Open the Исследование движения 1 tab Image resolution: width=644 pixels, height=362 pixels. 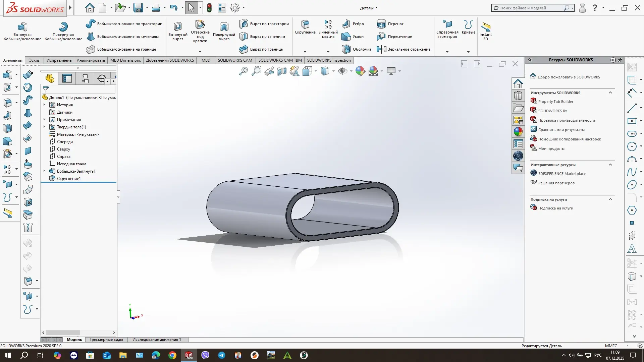click(x=157, y=340)
